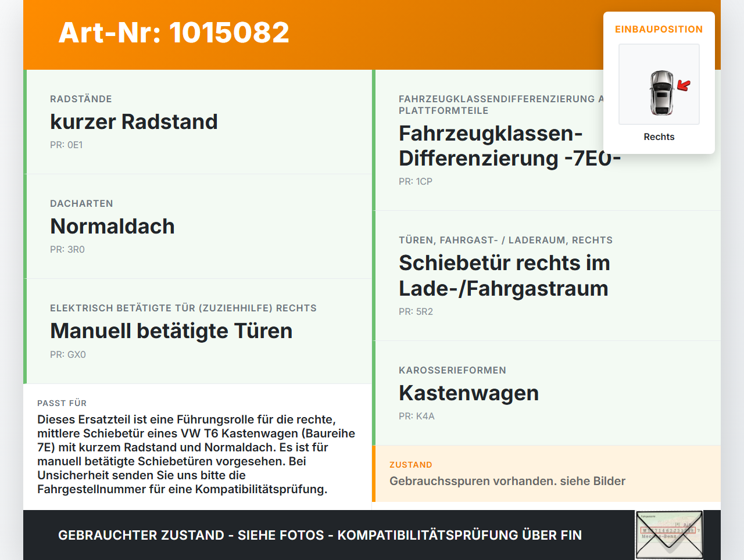Click the car position image under Einbauposition
This screenshot has height=560, width=744.
pos(659,84)
